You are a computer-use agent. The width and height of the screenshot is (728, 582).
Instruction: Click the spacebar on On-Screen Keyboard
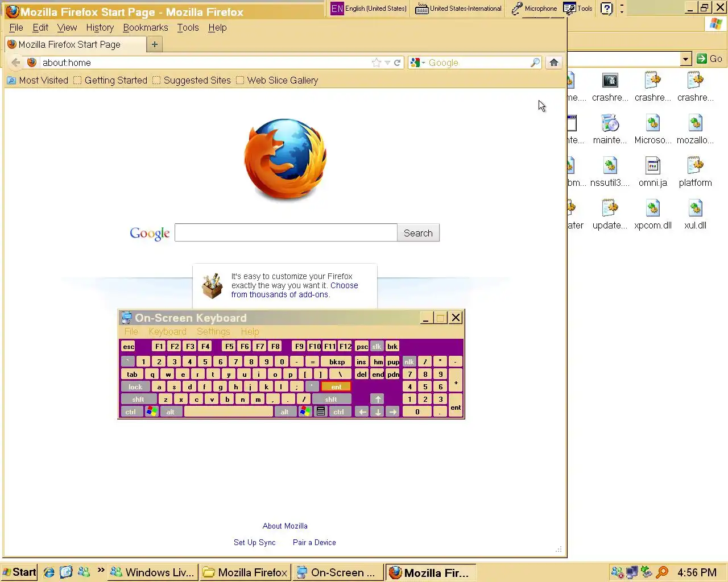coord(229,411)
